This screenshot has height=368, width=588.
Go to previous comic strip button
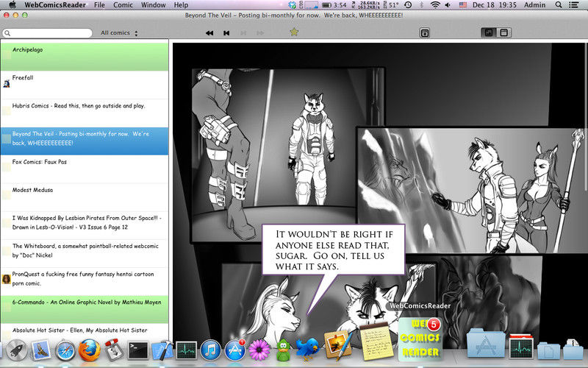click(226, 33)
